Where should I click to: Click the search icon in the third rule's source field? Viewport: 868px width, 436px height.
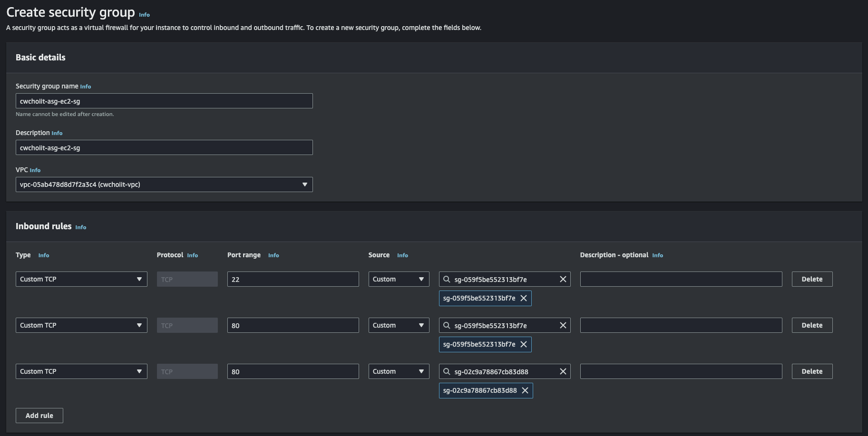[447, 371]
